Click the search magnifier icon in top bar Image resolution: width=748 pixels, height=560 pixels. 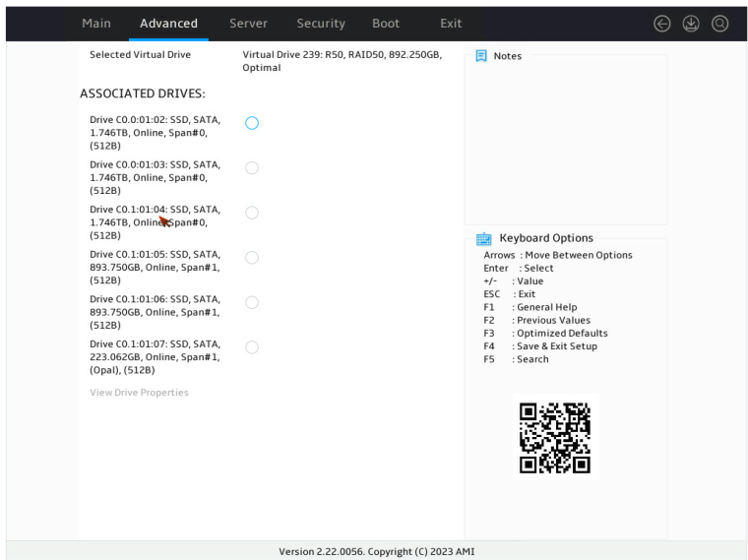click(719, 24)
